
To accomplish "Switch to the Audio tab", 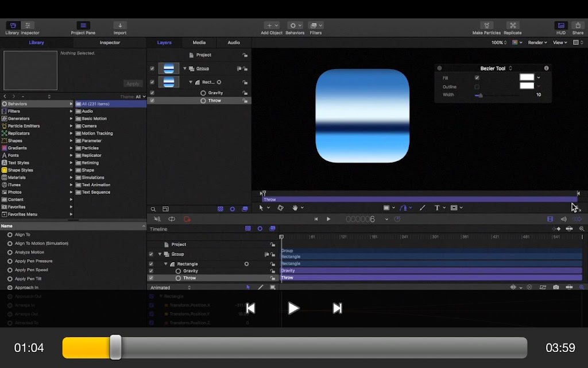I will point(234,43).
